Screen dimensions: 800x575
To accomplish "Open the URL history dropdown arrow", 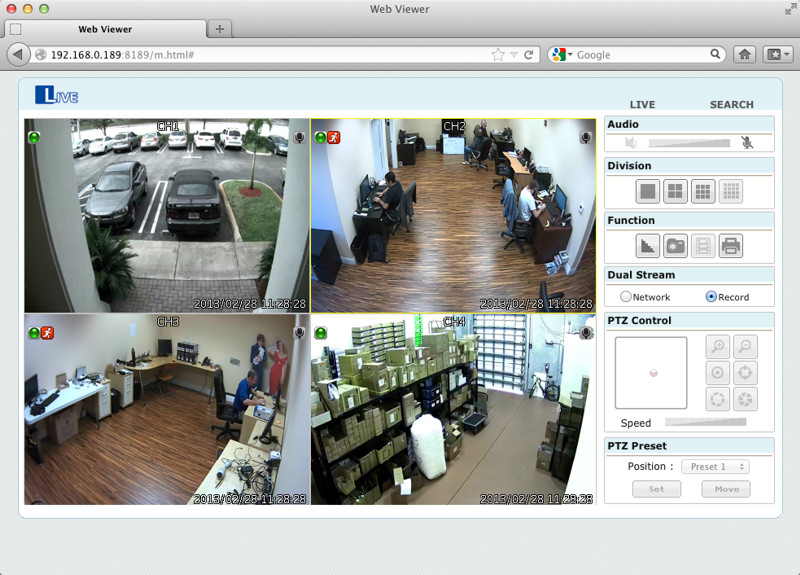I will click(514, 55).
